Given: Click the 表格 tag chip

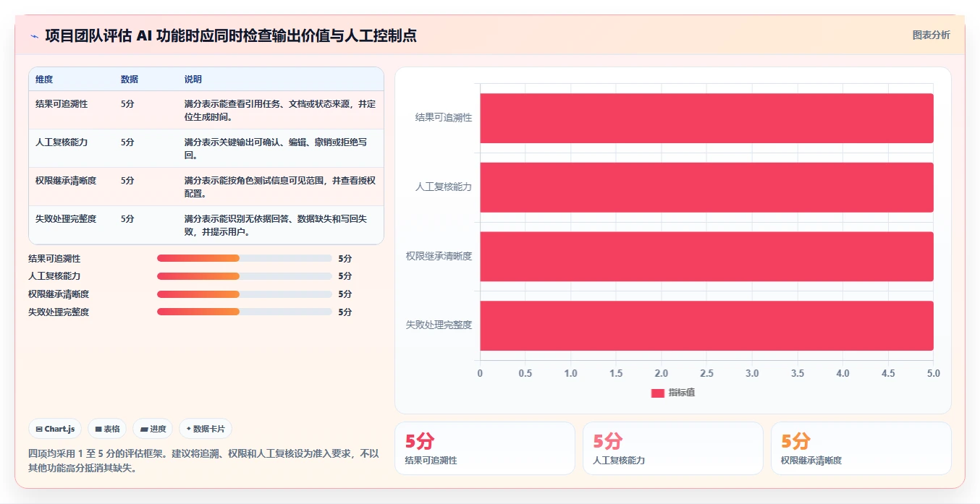Looking at the screenshot, I should tap(107, 429).
